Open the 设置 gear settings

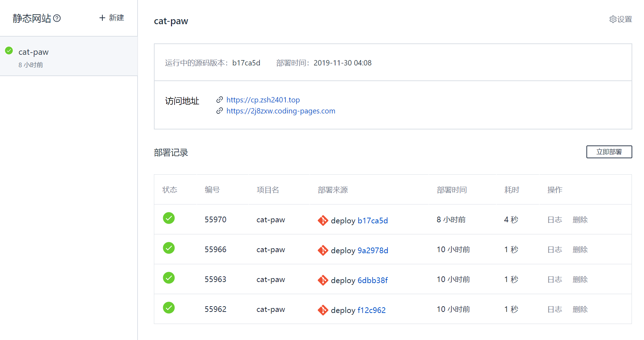(621, 19)
